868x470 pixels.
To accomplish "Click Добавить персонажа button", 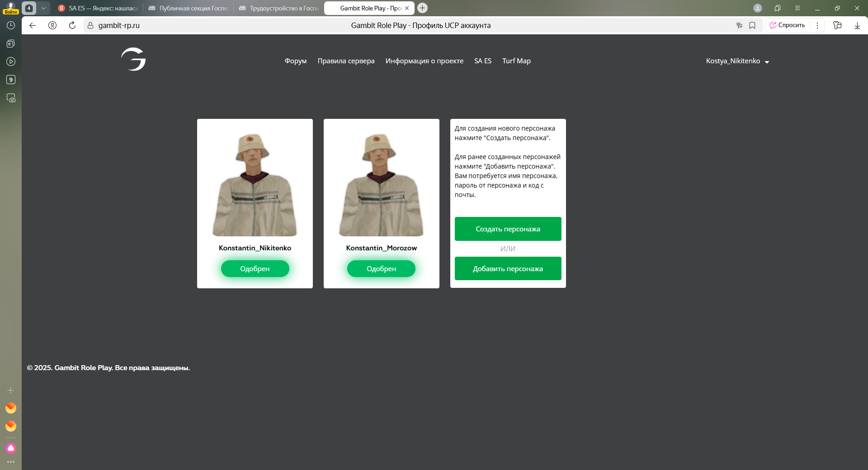I will tap(508, 268).
